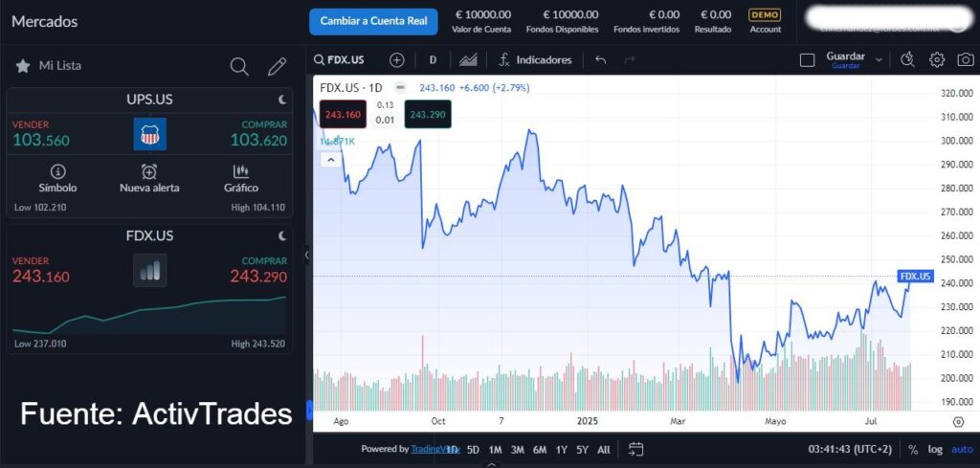
Task: Open the go-to-date calendar icon
Action: pyautogui.click(x=636, y=449)
